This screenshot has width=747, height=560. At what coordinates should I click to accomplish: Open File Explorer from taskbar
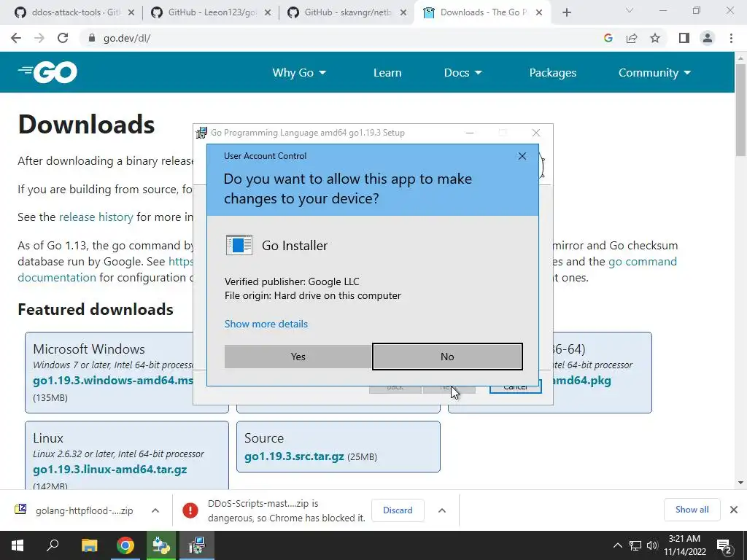point(89,545)
